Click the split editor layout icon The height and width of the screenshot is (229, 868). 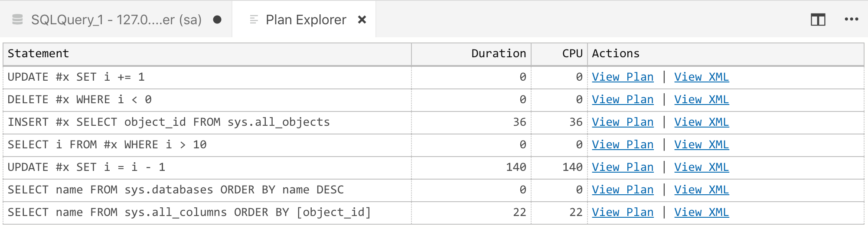pyautogui.click(x=818, y=20)
